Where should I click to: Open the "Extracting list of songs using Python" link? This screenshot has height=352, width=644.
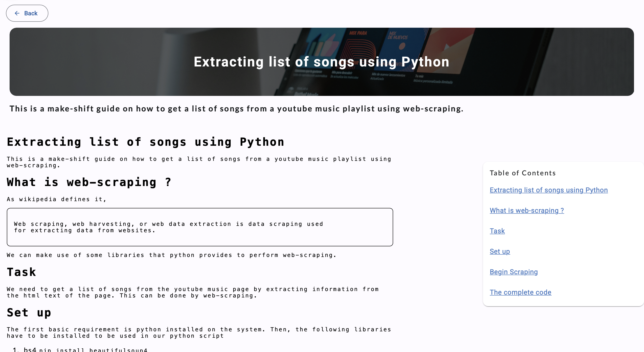(549, 190)
